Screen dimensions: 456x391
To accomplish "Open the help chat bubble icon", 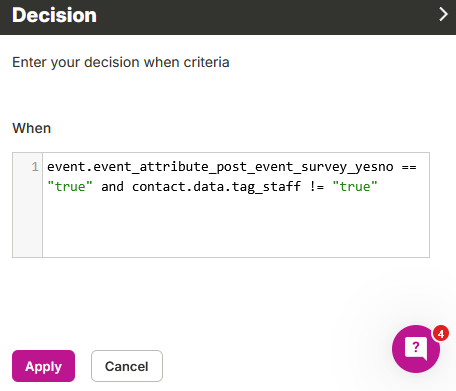I will [416, 349].
